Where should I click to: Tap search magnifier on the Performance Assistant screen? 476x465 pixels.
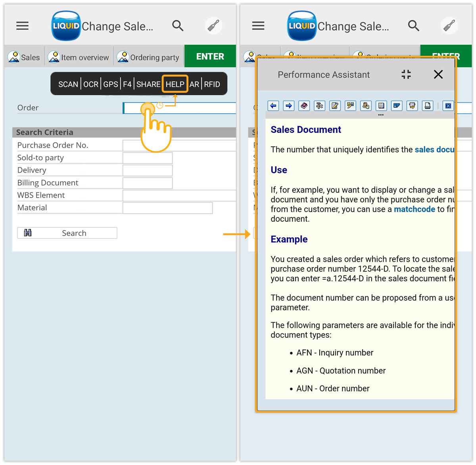point(414,26)
